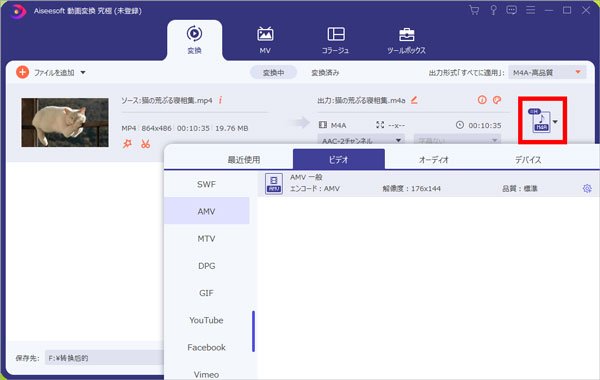Select GIF format in list

click(x=207, y=293)
